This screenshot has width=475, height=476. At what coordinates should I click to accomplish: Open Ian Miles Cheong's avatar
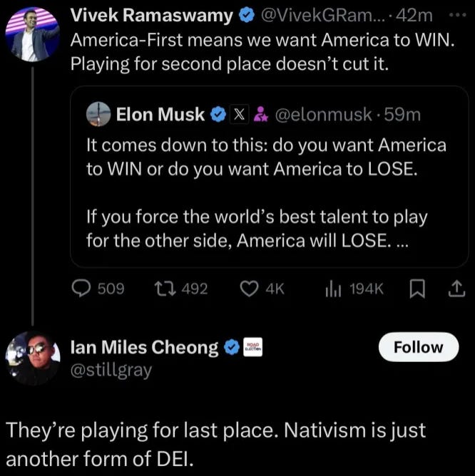pos(33,358)
